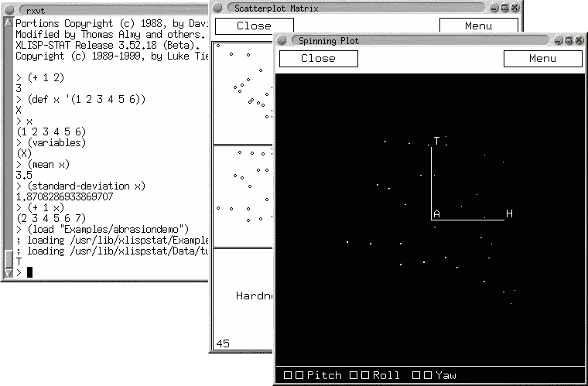
Task: Click the "; loading /usr/lib/xlispstat/Data" line
Action: [x=111, y=251]
